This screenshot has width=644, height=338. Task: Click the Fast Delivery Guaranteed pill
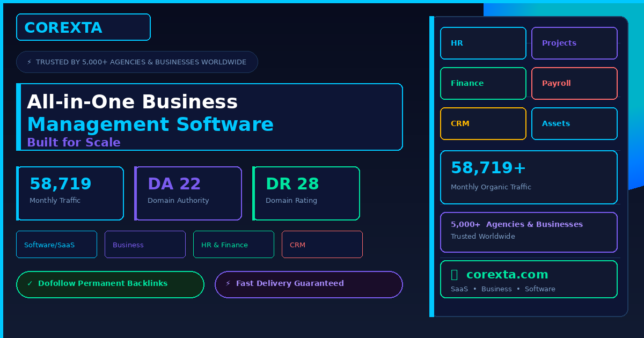(309, 284)
